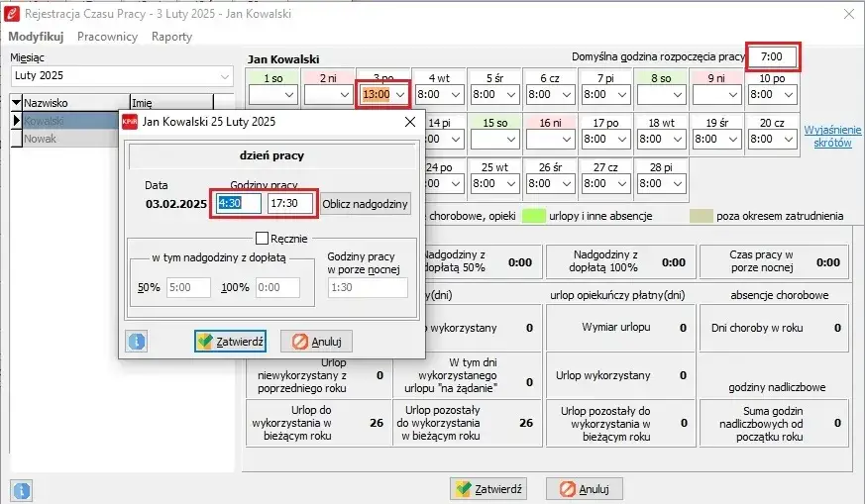The width and height of the screenshot is (865, 504).
Task: Expand the 3 po dropdown showing 13:00
Action: point(400,95)
